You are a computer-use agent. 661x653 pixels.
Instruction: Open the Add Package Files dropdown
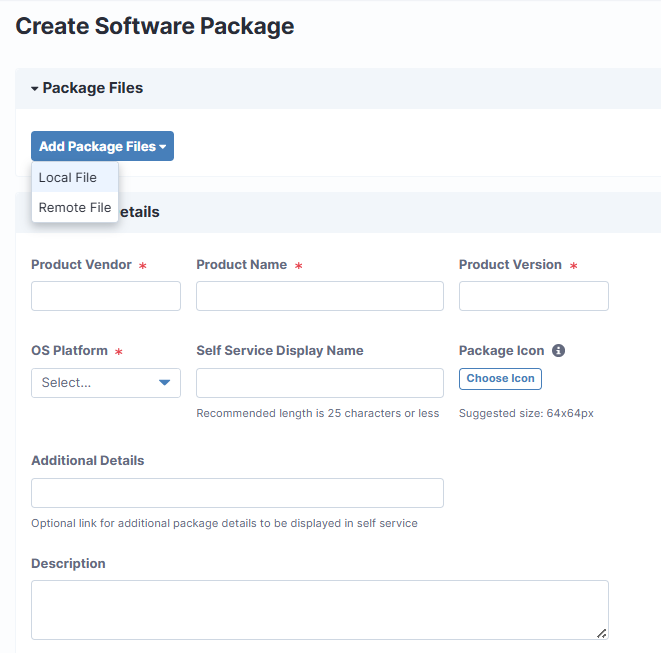point(102,146)
